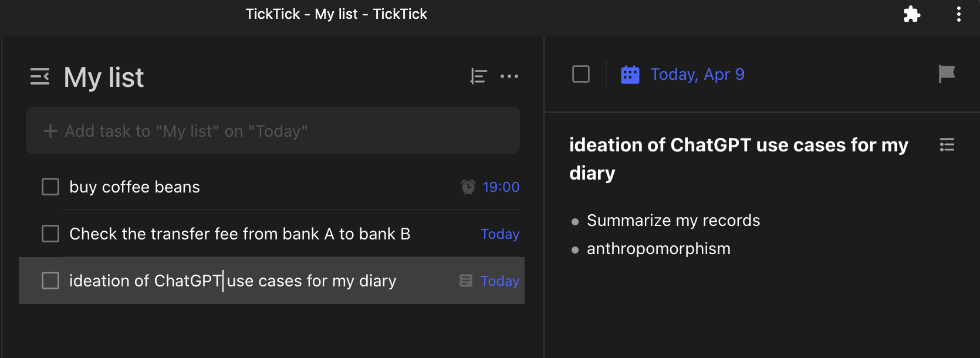Viewport: 980px width, 358px height.
Task: Click the 19:00 reminder time
Action: click(500, 187)
